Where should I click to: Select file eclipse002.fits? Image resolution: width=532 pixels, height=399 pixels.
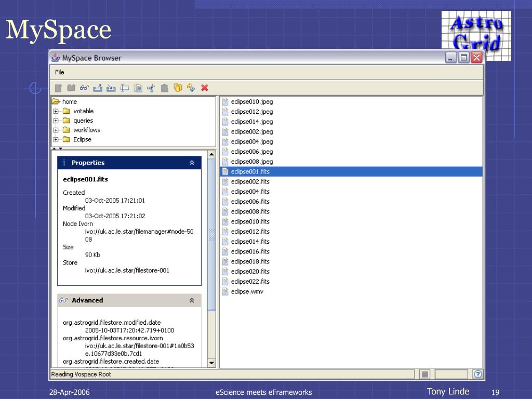pyautogui.click(x=250, y=181)
